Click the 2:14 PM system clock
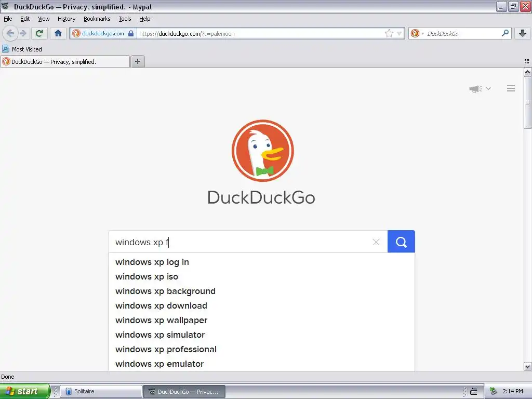This screenshot has height=399, width=532. pyautogui.click(x=513, y=391)
